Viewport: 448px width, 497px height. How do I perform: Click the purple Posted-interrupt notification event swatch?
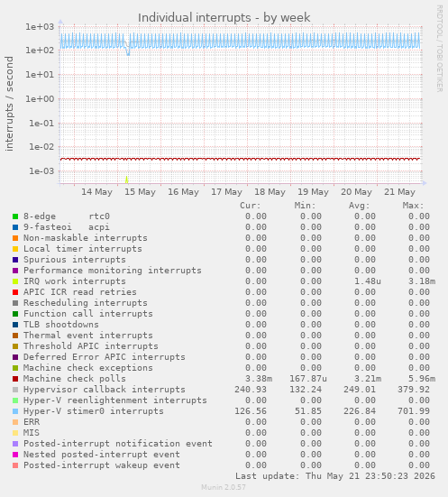pos(15,444)
